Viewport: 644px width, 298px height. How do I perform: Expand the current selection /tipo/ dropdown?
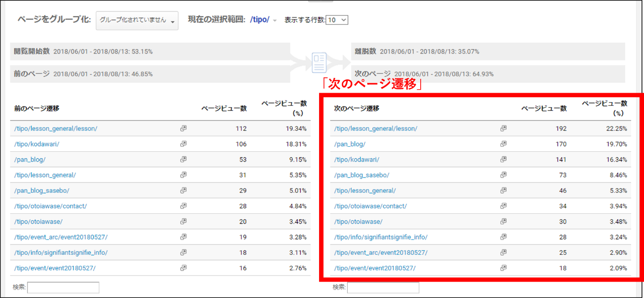274,20
